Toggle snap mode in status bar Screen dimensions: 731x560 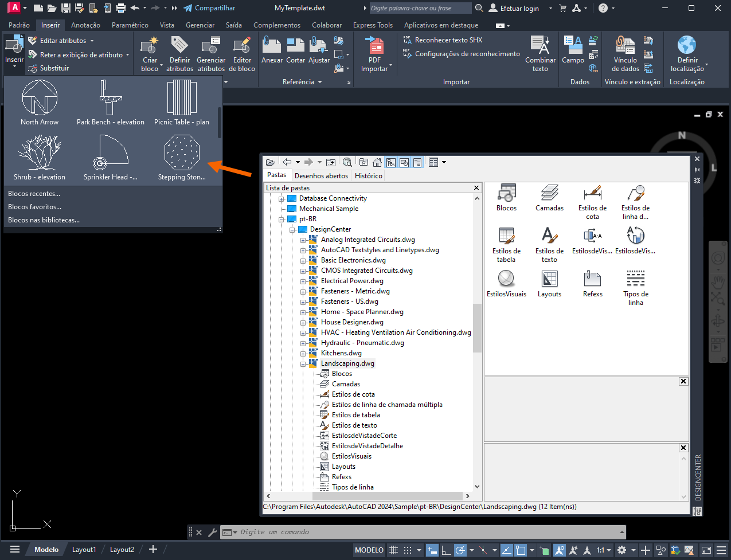pyautogui.click(x=407, y=550)
